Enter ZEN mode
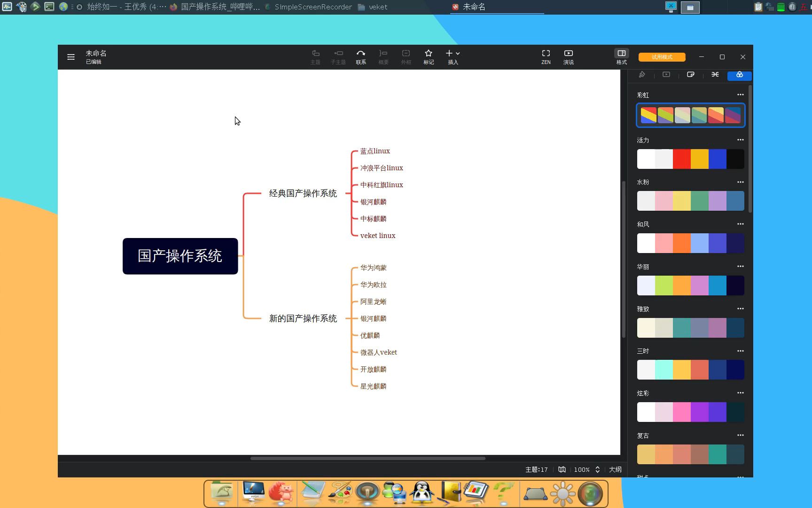 (546, 57)
